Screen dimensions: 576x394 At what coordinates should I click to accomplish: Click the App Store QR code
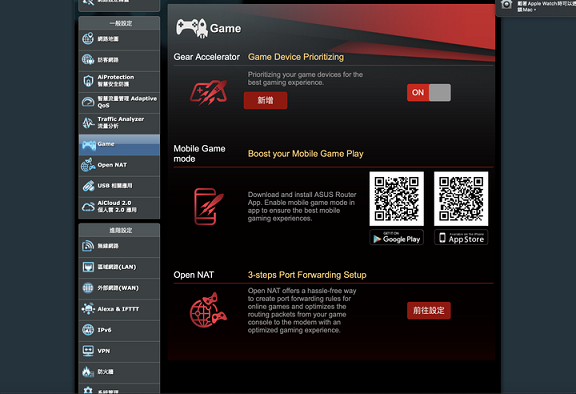click(x=461, y=199)
